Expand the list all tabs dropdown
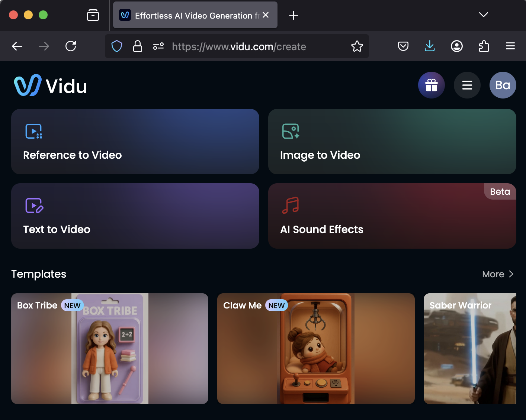The image size is (526, 420). click(484, 15)
